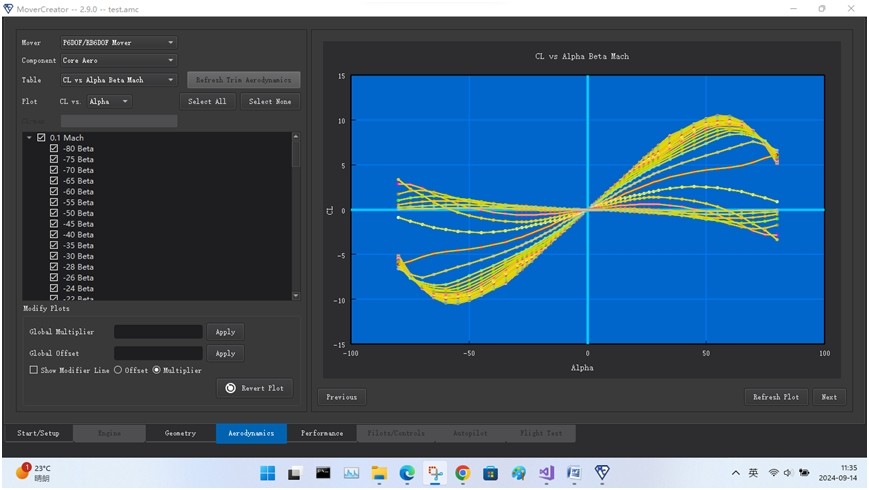Enable the Show Modifier Line checkbox
Image resolution: width=869 pixels, height=490 pixels.
click(x=34, y=370)
